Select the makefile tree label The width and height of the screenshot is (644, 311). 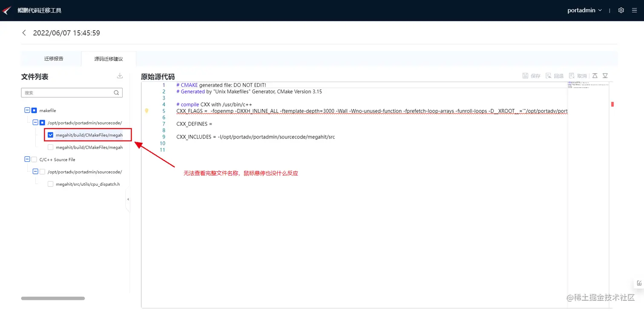pos(48,110)
